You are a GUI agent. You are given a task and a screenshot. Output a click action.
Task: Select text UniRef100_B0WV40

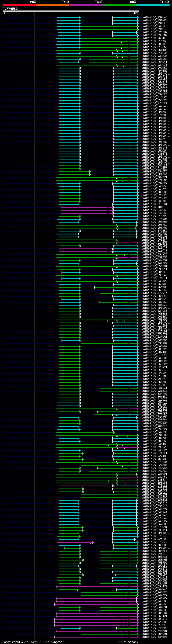[x=154, y=590]
